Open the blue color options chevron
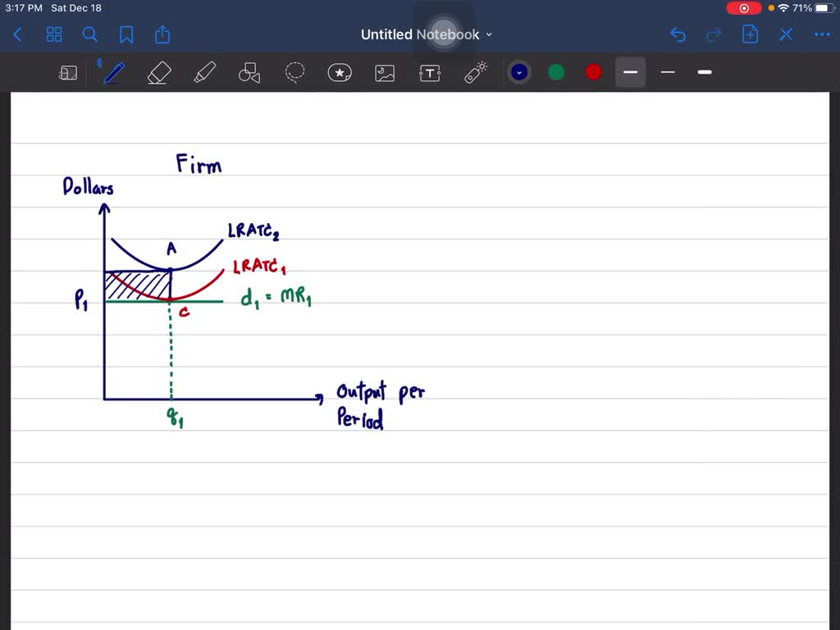The height and width of the screenshot is (630, 840). click(x=518, y=72)
